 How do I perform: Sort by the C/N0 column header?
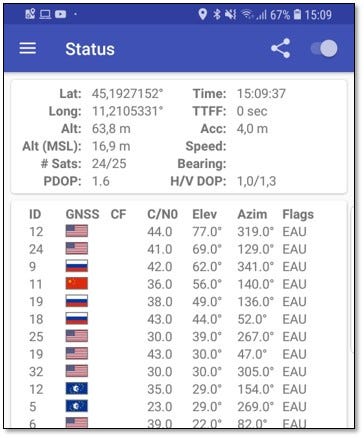coord(162,214)
